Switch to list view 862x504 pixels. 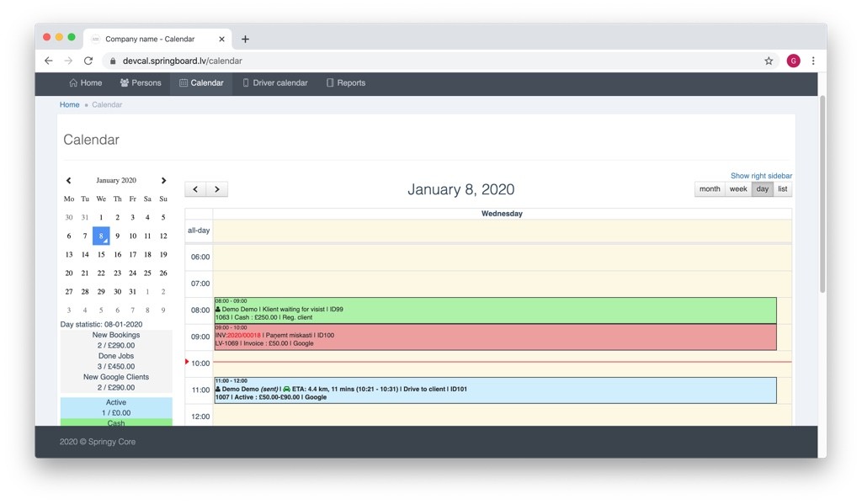pos(782,189)
